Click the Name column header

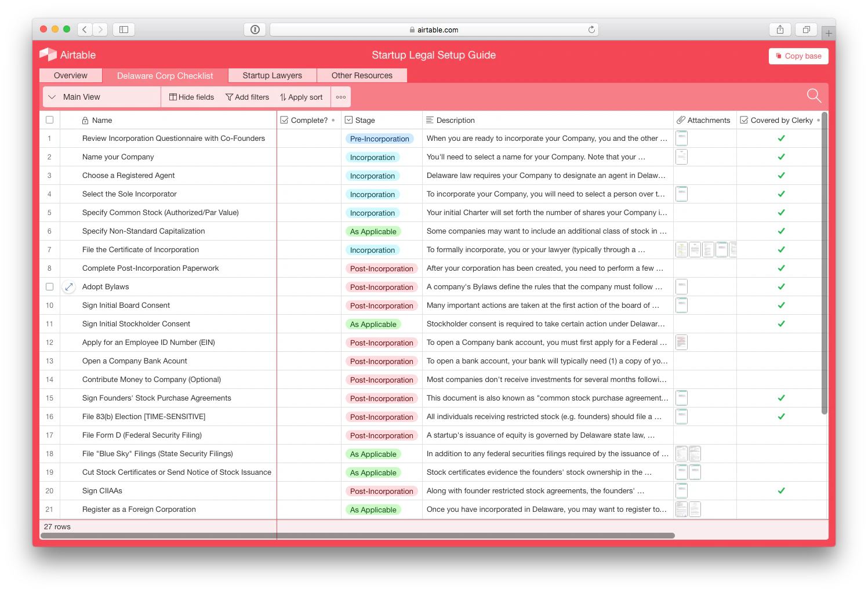(168, 120)
